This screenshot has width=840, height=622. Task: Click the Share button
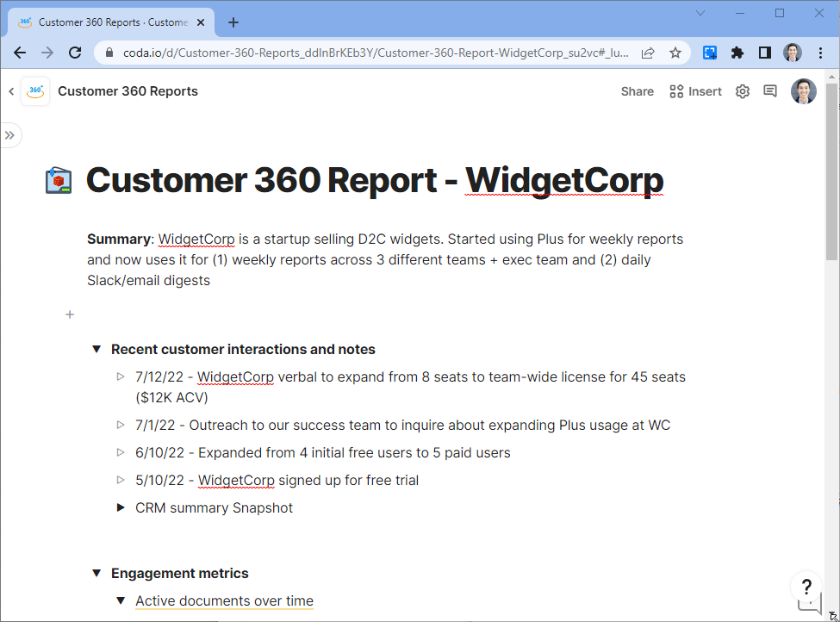tap(637, 91)
